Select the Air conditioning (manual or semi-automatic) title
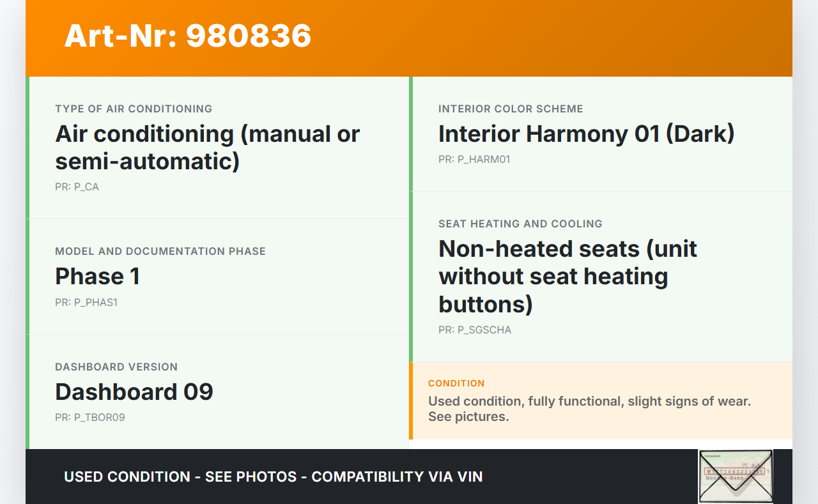This screenshot has width=818, height=504. point(208,147)
